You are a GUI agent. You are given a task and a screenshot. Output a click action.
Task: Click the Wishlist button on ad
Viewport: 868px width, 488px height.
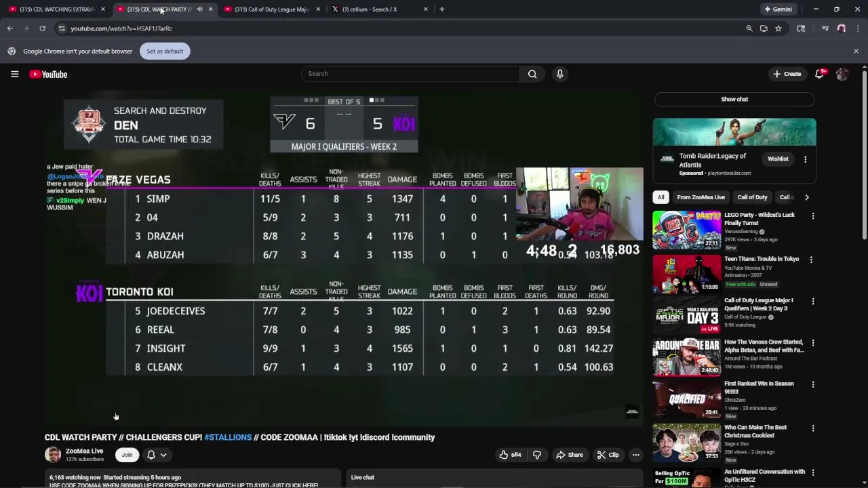[778, 159]
